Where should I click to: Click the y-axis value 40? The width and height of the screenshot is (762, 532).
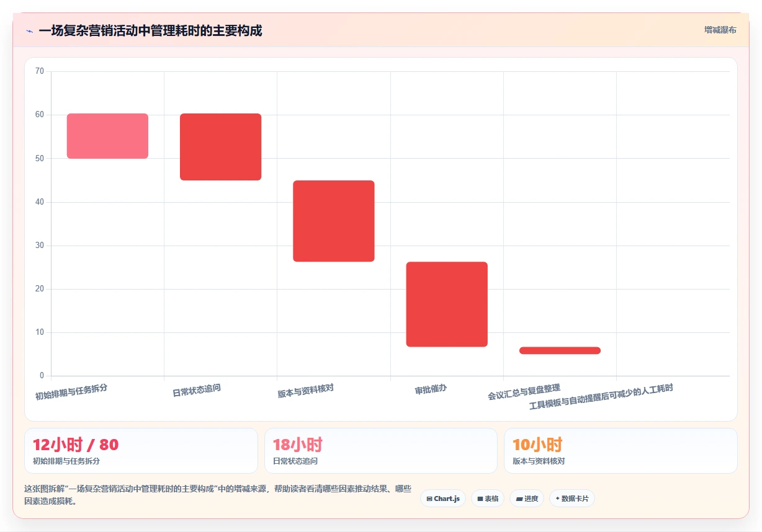tap(40, 202)
